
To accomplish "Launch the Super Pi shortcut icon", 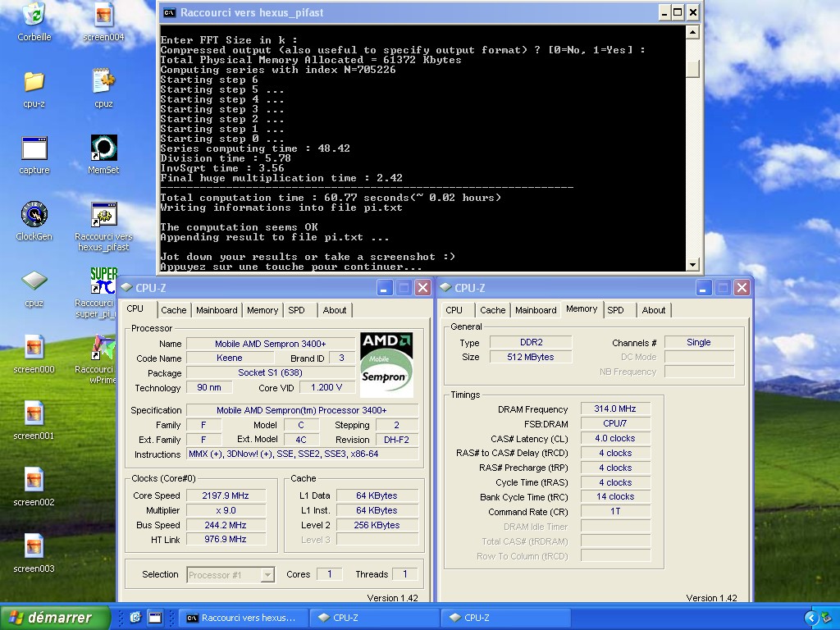I will [x=103, y=281].
